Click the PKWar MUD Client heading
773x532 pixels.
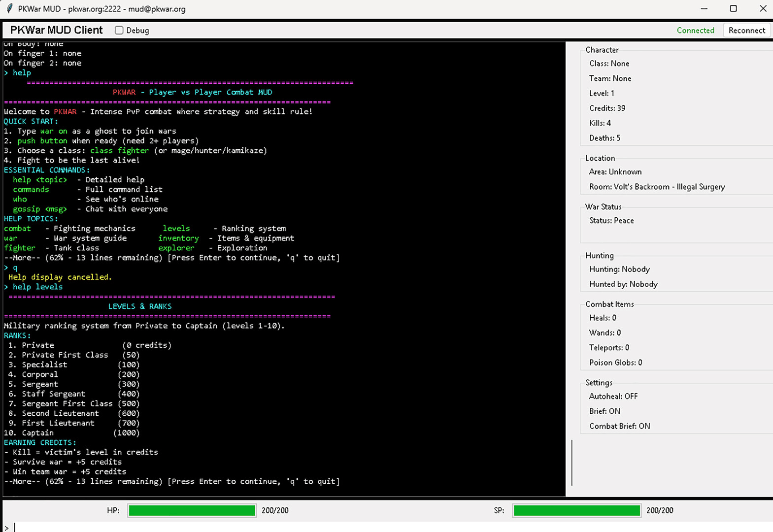57,31
